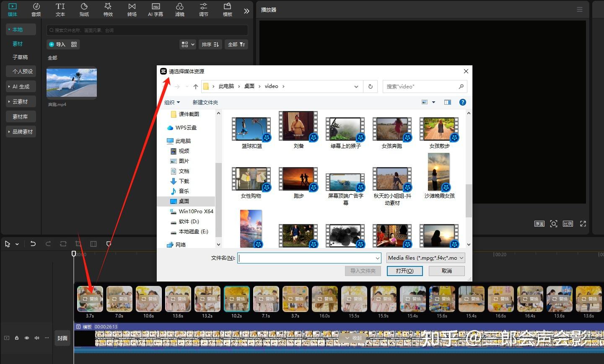
Task: Open the AI 字幕 panel
Action: [x=156, y=9]
